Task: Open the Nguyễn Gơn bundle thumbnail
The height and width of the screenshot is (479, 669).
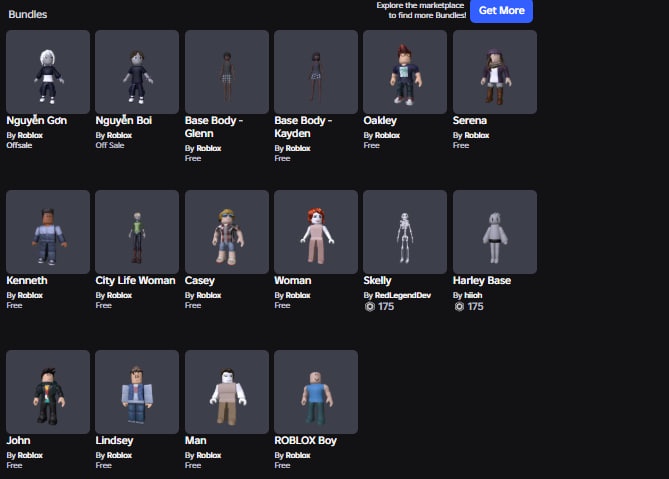Action: pyautogui.click(x=48, y=72)
